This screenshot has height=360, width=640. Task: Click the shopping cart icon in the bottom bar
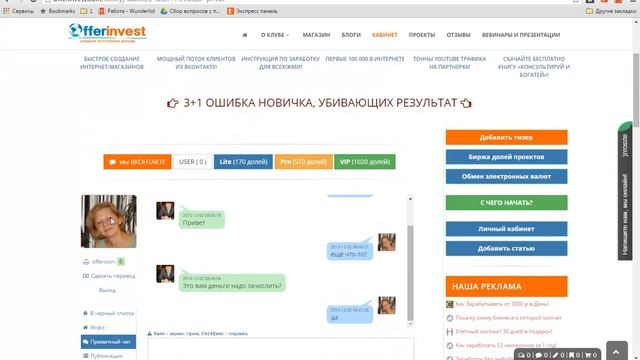(589, 355)
